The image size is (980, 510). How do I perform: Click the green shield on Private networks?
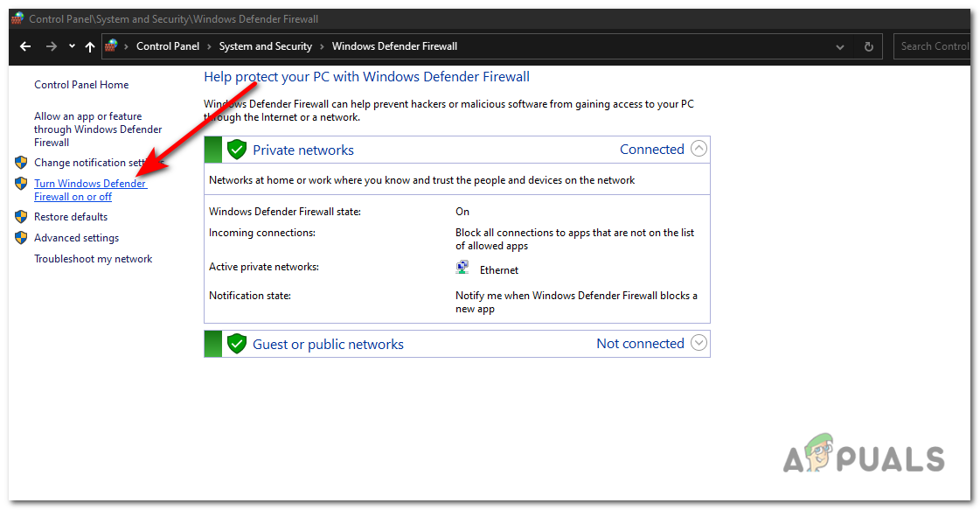[x=237, y=149]
